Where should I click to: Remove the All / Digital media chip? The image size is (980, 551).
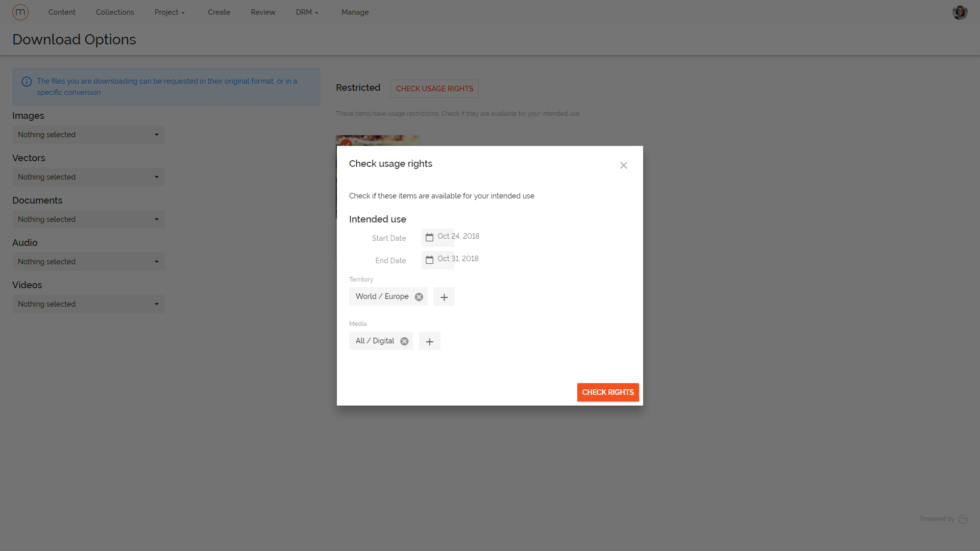[404, 341]
